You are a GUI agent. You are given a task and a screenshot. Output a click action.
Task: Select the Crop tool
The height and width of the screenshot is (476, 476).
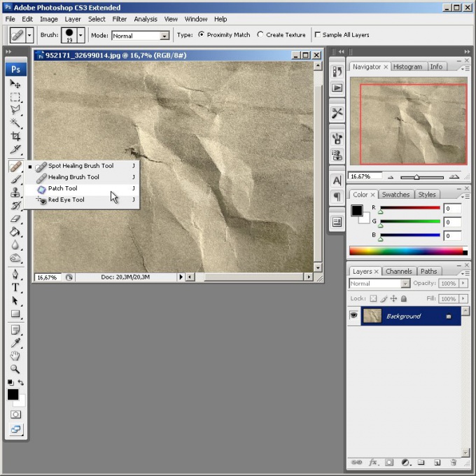click(15, 136)
